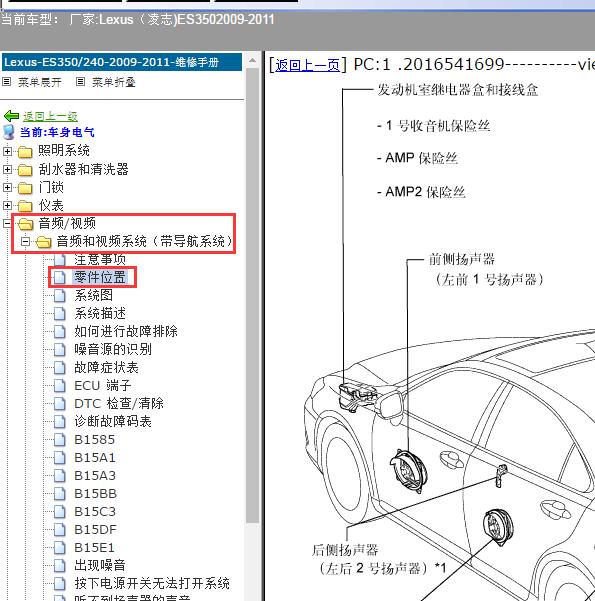Click the 返回上一级 link
The height and width of the screenshot is (601, 595).
pos(50,116)
